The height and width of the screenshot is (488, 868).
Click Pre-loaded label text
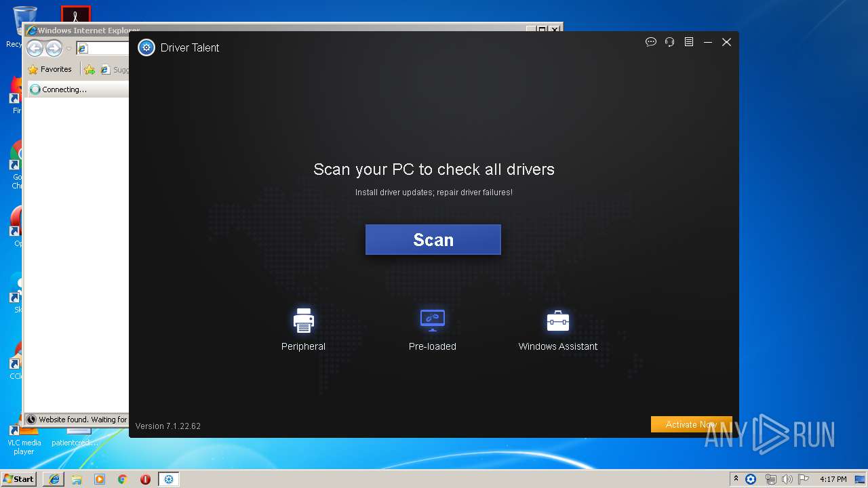pyautogui.click(x=432, y=346)
